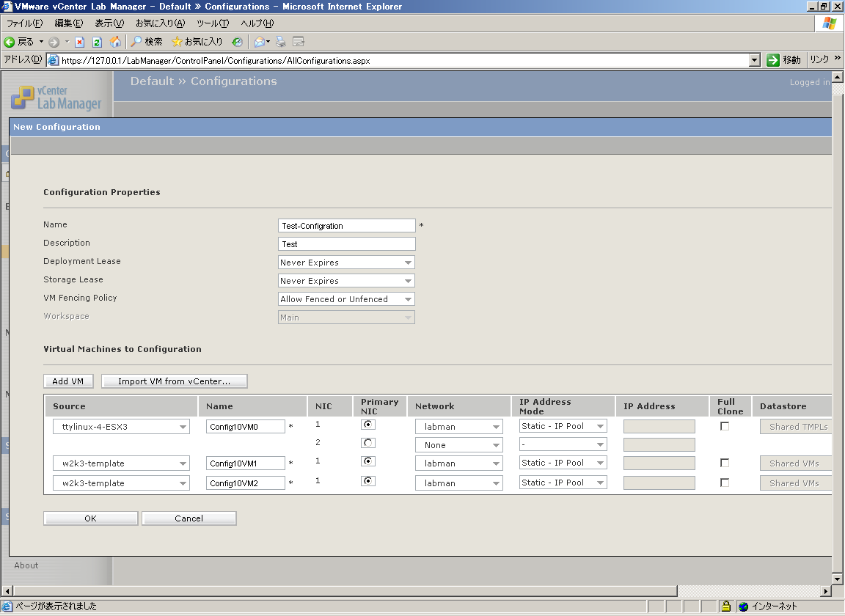Screen dimensions: 845x616
Task: Click the security lock icon in status bar
Action: click(726, 606)
